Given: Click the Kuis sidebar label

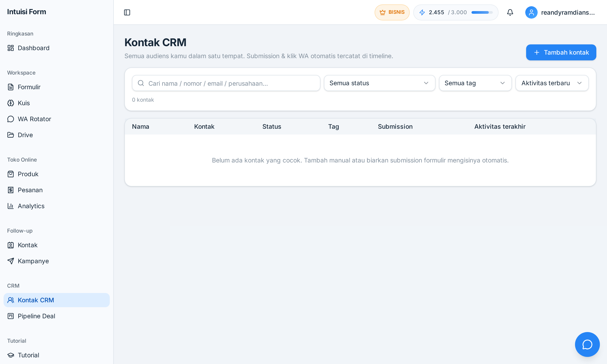Looking at the screenshot, I should click(24, 103).
